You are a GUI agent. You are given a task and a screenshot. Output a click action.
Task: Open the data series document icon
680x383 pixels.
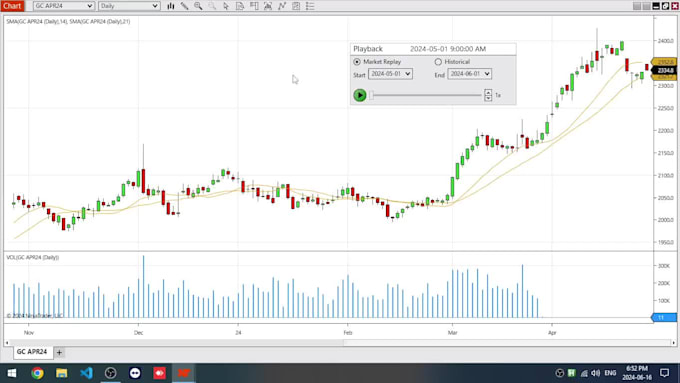pyautogui.click(x=240, y=6)
